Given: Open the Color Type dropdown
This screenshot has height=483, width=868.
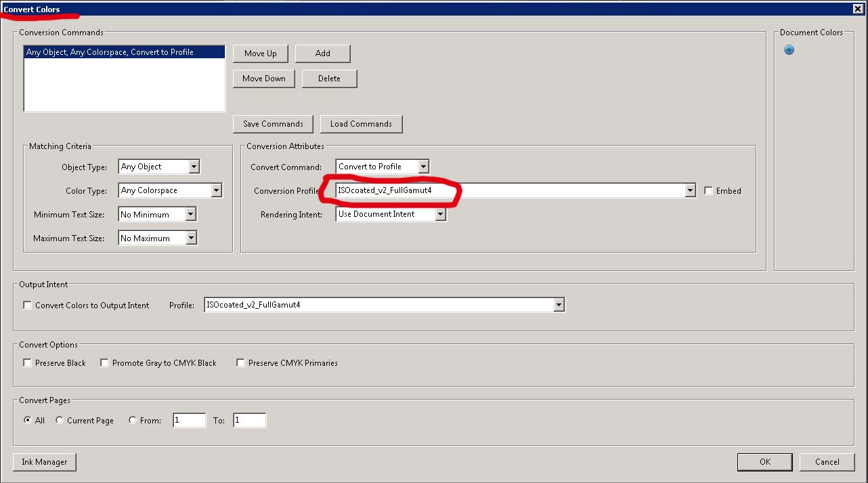Looking at the screenshot, I should click(216, 190).
